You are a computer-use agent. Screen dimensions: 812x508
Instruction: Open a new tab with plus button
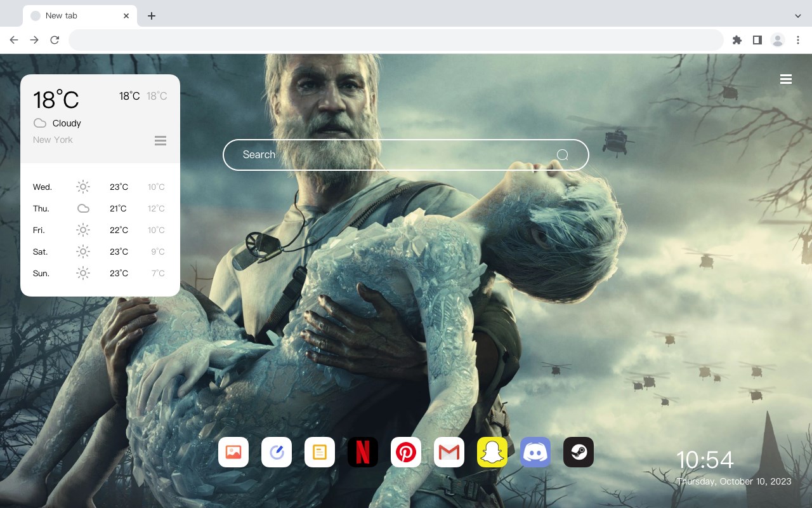click(x=151, y=16)
